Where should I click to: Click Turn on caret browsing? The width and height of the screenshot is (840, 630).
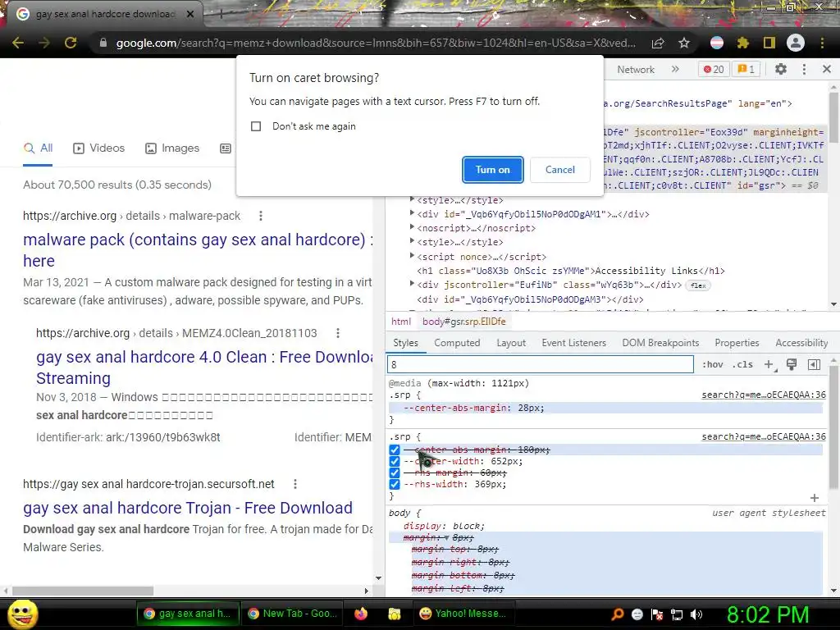(x=492, y=170)
